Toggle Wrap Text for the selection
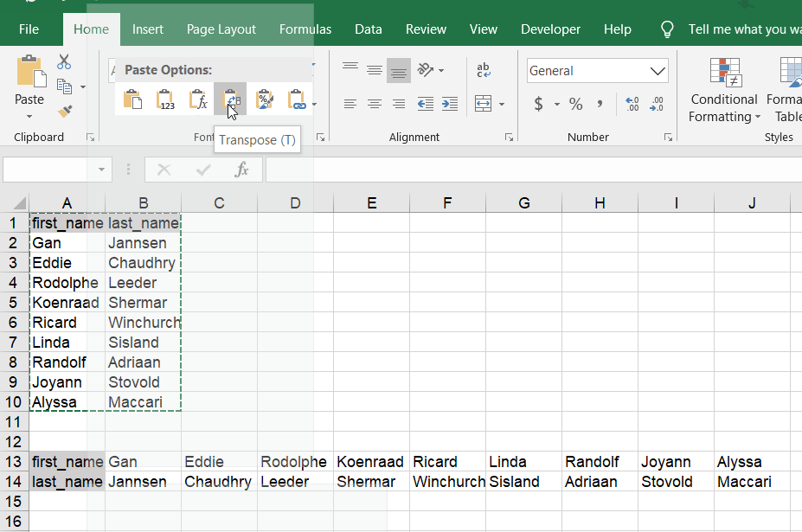Screen dimensions: 802x532 [x=482, y=69]
